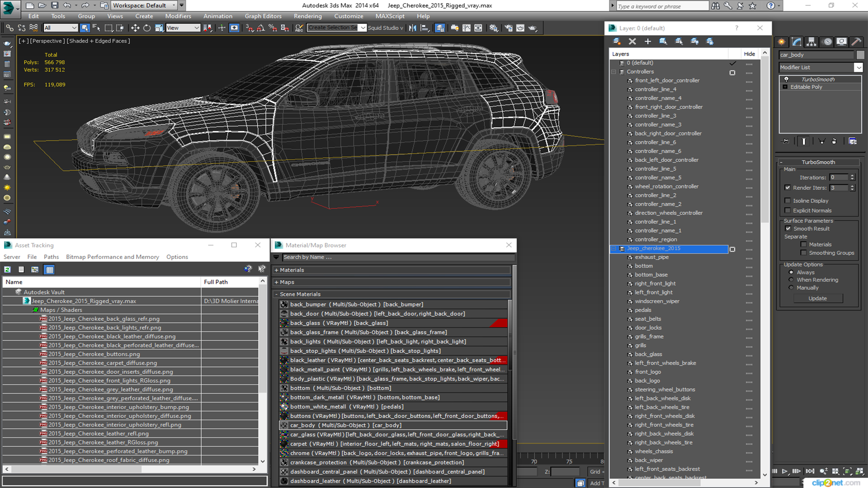Open the Modifier List dropdown
This screenshot has width=868, height=488.
858,67
